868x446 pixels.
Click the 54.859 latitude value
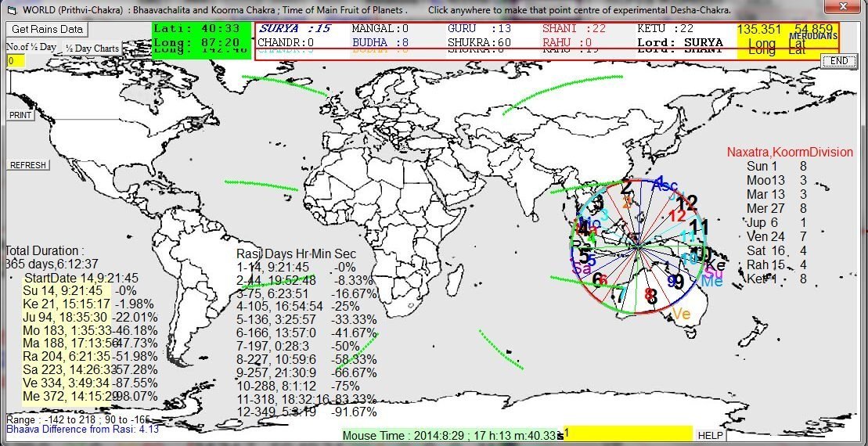point(813,30)
